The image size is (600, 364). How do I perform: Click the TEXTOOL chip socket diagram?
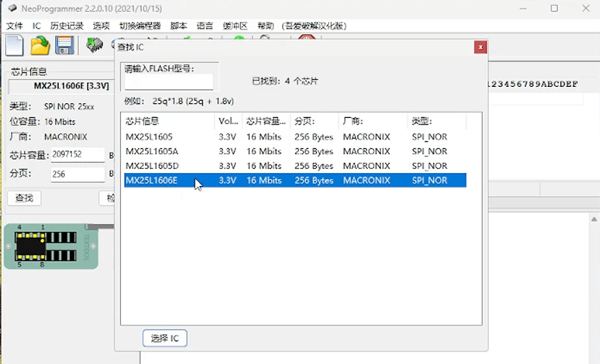[x=51, y=246]
